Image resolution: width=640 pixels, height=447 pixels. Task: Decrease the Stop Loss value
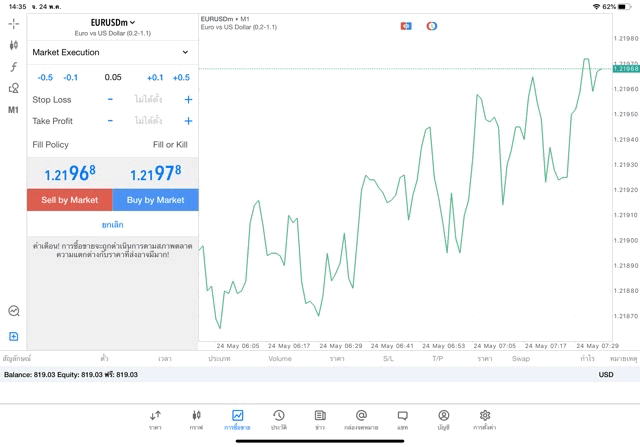pyautogui.click(x=110, y=99)
